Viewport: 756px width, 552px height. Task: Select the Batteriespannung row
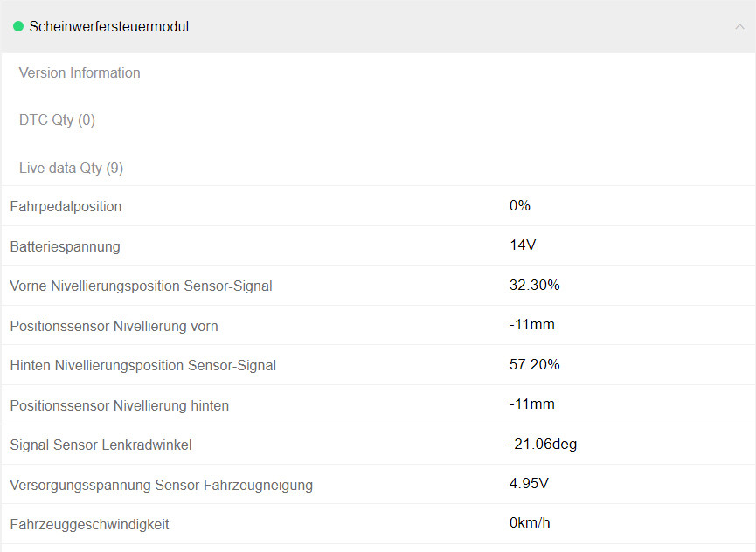tap(65, 246)
